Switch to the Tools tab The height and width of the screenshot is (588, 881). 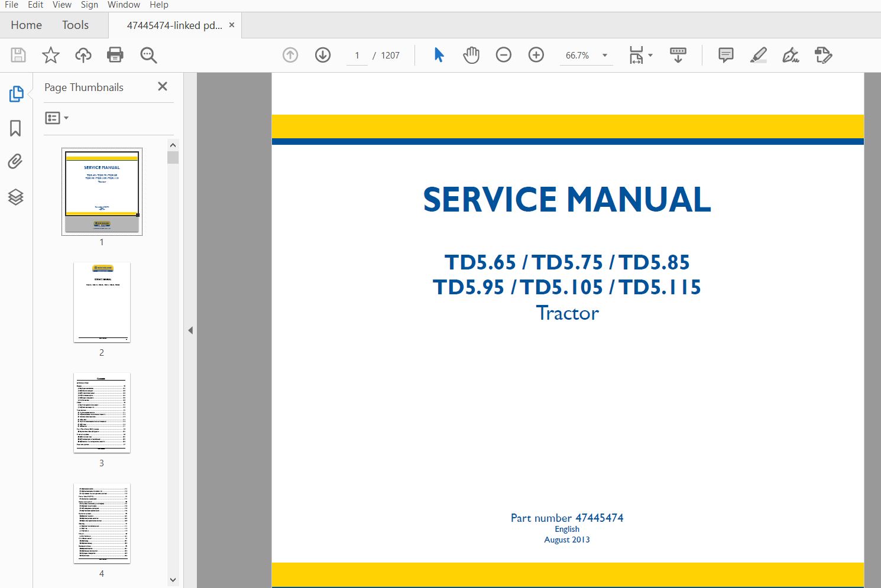(x=75, y=25)
